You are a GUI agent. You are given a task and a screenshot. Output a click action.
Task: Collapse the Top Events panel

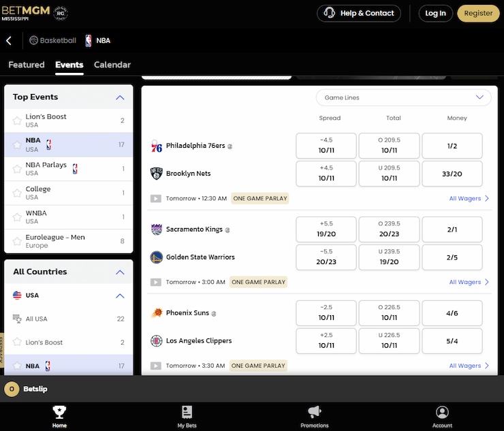[x=120, y=97]
